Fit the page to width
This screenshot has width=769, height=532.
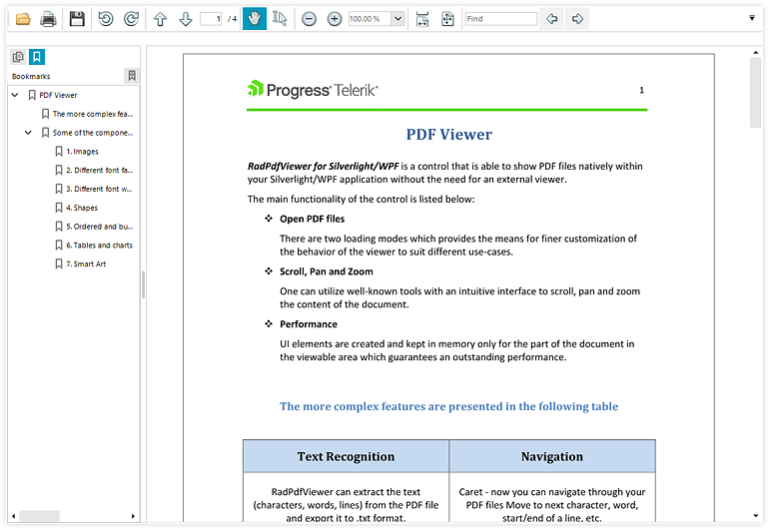point(422,19)
